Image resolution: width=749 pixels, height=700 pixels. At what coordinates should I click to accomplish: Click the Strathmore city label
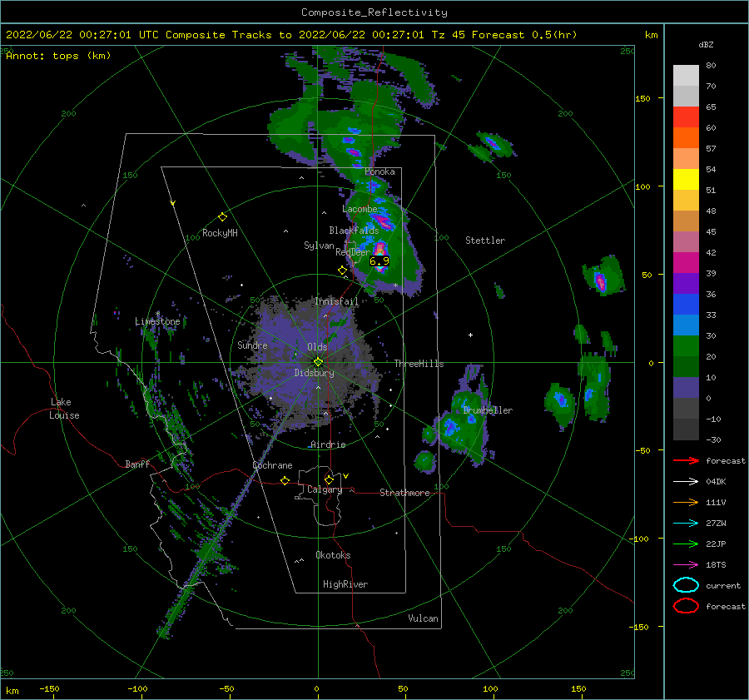[404, 493]
